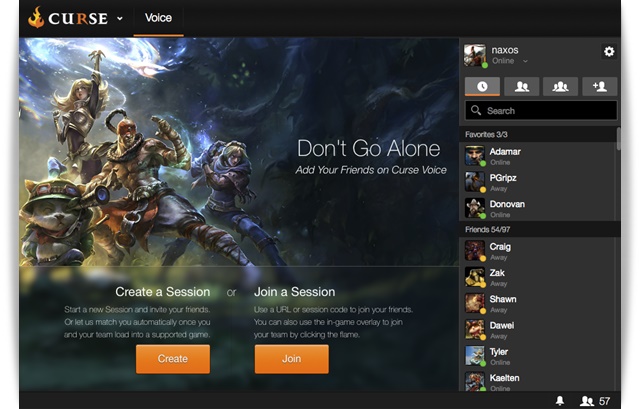Select the recent clock tab
The width and height of the screenshot is (640, 409).
[x=482, y=86]
